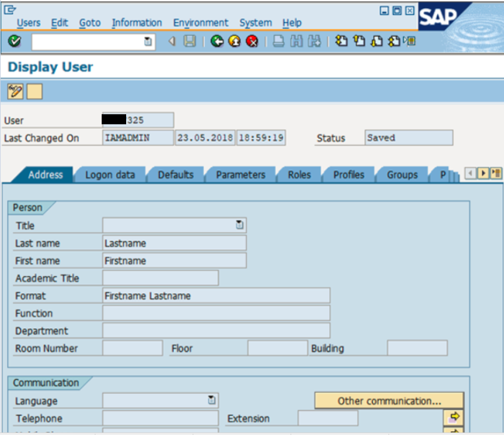Click the Display/Change pencil icon
This screenshot has height=435, width=504.
pos(15,92)
